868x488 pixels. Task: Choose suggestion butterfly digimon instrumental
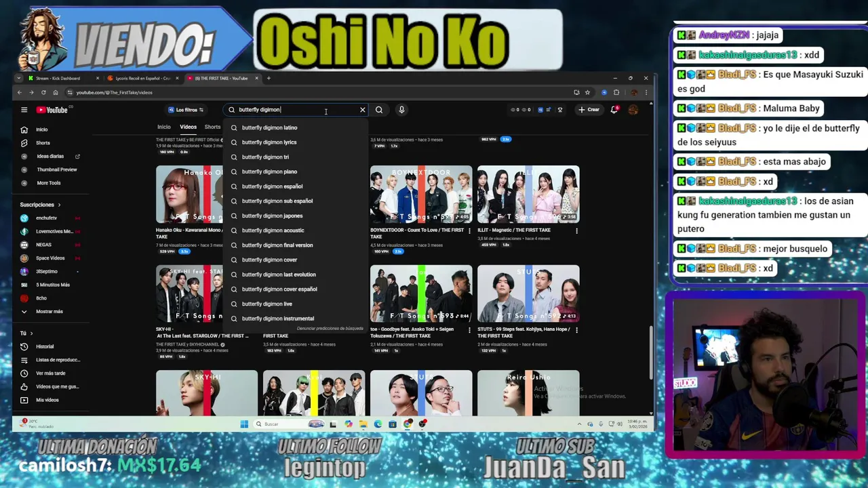coord(295,319)
